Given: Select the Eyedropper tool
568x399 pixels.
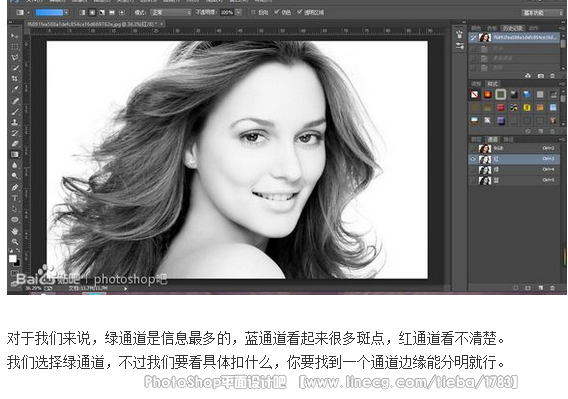Looking at the screenshot, I should point(14,89).
